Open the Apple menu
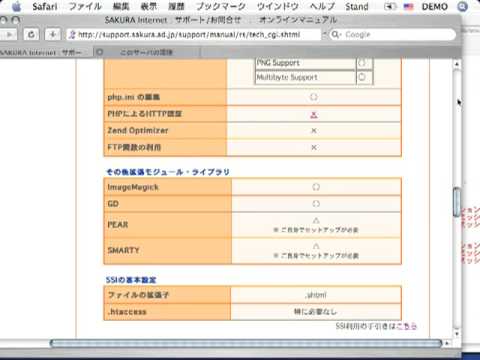The width and height of the screenshot is (480, 360). point(16,6)
